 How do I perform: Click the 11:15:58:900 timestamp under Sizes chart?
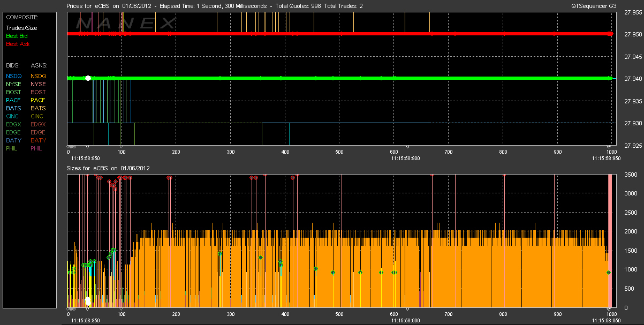(406, 320)
